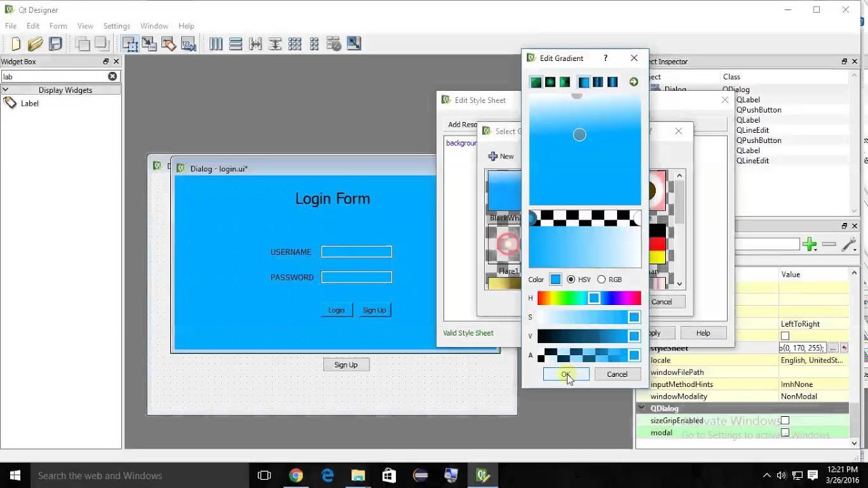Toggle the modal property checkbox
The height and width of the screenshot is (488, 868).
[x=785, y=432]
